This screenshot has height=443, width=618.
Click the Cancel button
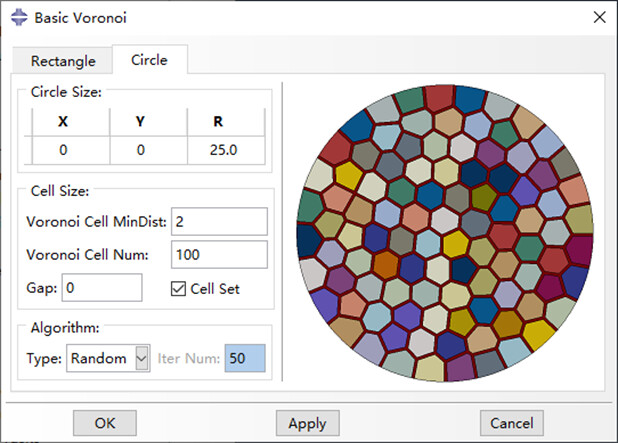(x=512, y=423)
